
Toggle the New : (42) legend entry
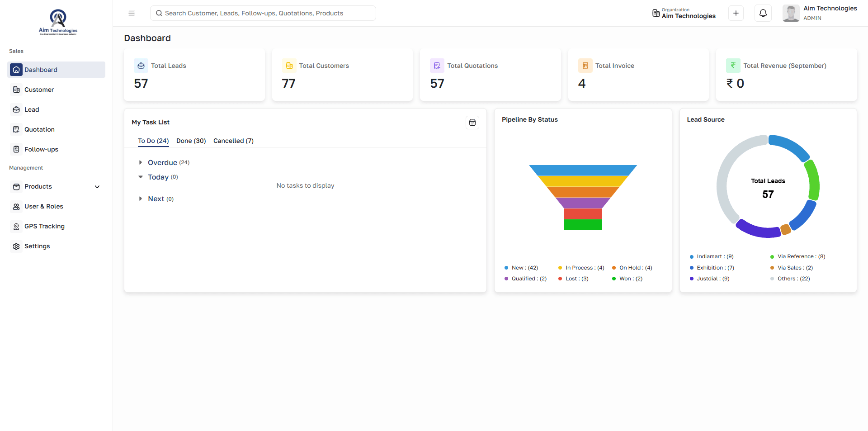pos(521,268)
